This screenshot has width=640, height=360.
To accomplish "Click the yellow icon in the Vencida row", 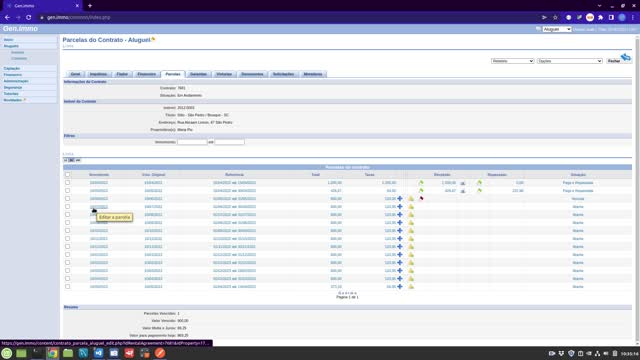I will [411, 199].
